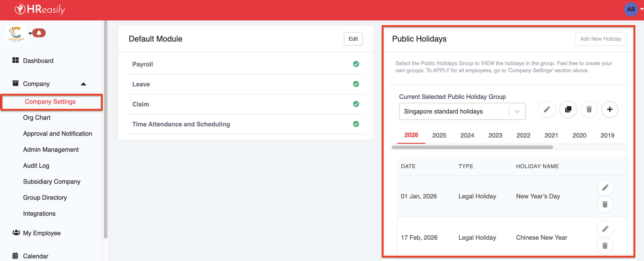Open the Public Holiday Group dropdown

point(517,111)
